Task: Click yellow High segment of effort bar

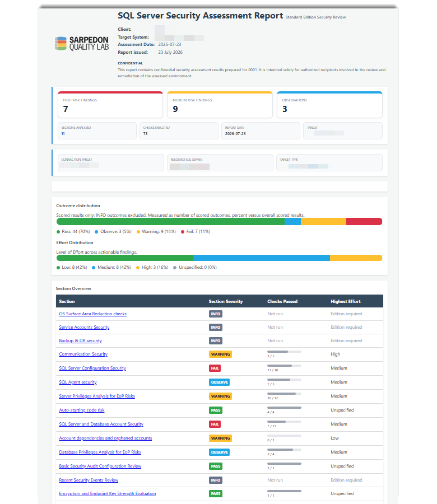Action: point(356,258)
